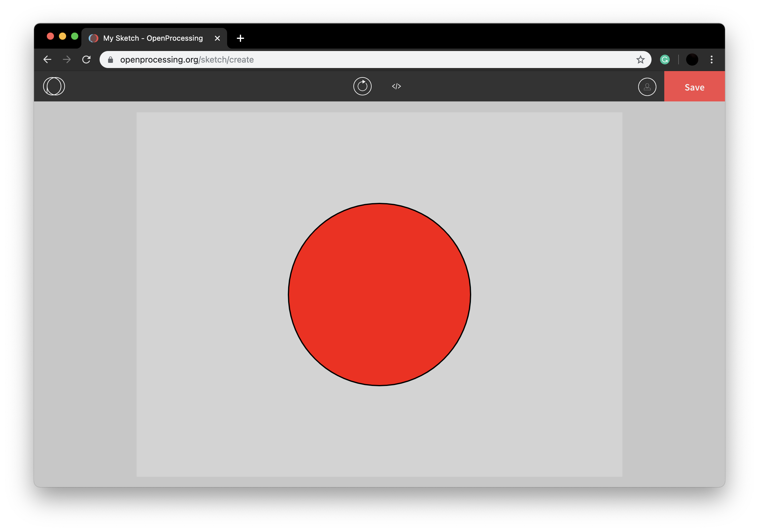Open the Grammarly extension icon
This screenshot has width=759, height=532.
[x=665, y=60]
